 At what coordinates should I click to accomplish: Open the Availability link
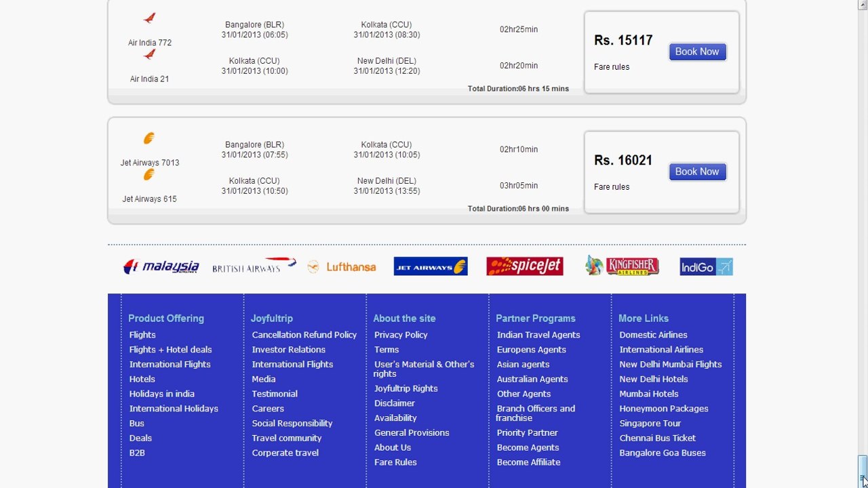click(395, 418)
